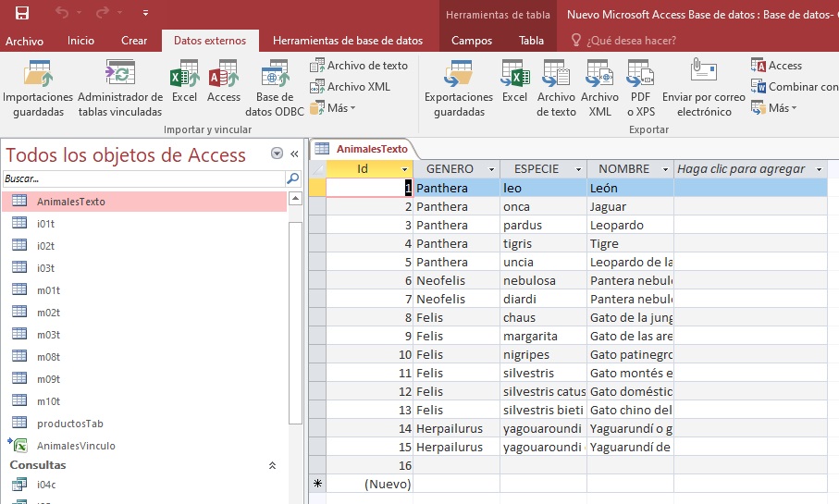Screen dimensions: 839x504
Task: Expand the Más import dropdown
Action: pyautogui.click(x=333, y=108)
